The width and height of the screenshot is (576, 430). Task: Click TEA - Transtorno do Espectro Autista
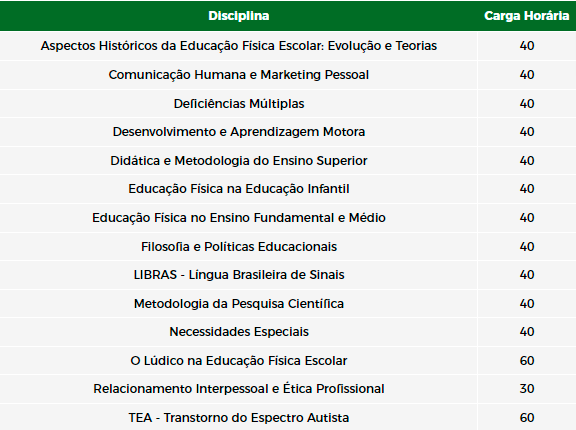pos(239,418)
